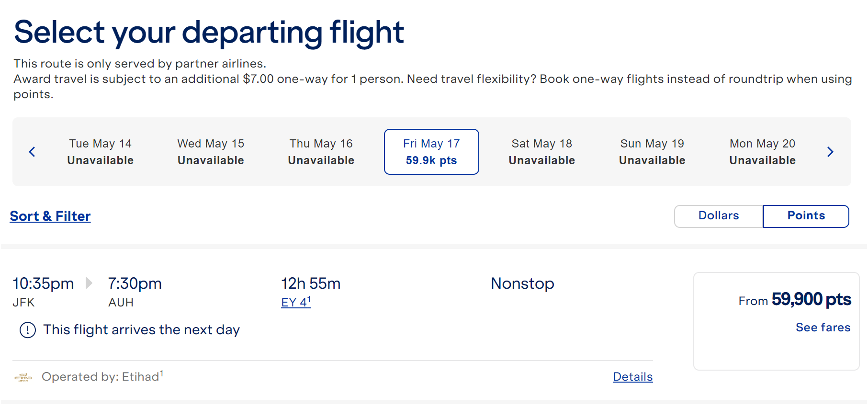
Task: Select the Thu May 16 date card
Action: 321,151
